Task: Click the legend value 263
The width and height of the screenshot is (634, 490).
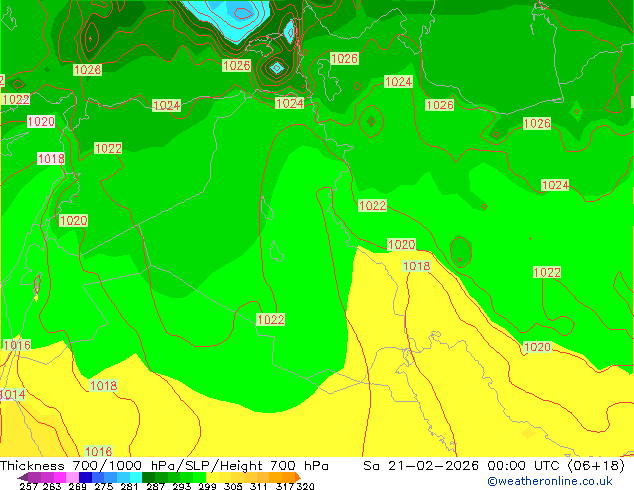Action: [52, 486]
